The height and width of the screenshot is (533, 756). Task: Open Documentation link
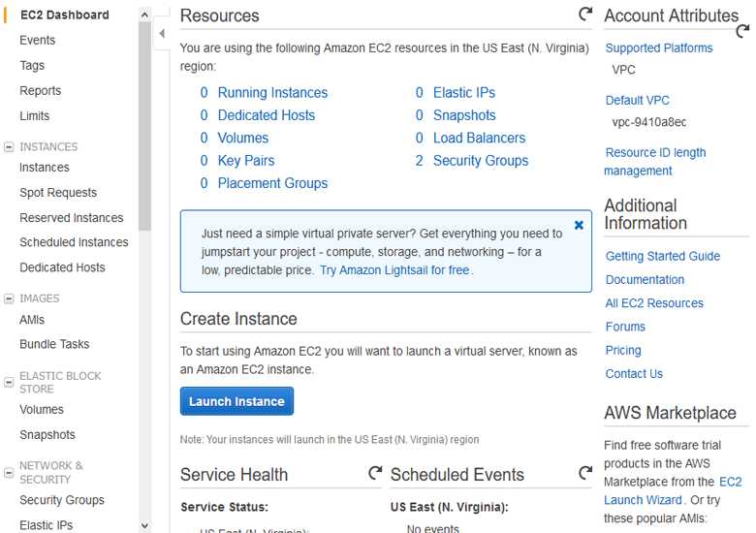coord(646,280)
